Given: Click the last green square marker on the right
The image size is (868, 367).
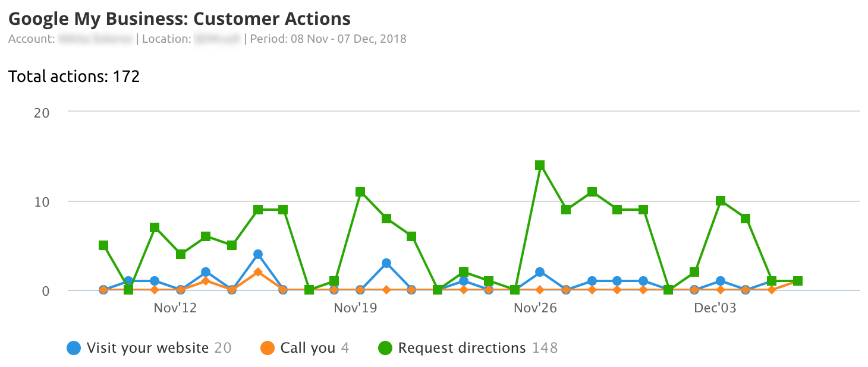Looking at the screenshot, I should 798,281.
